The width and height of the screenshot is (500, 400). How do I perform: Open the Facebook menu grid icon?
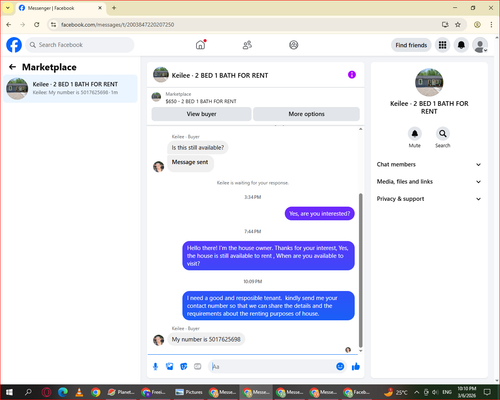point(442,45)
